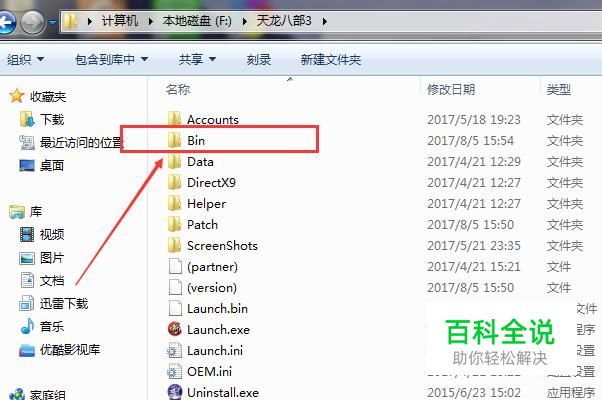Click 应用程序 type of Uninstall.exe row
Viewport: 602px width, 400px height.
point(571,393)
